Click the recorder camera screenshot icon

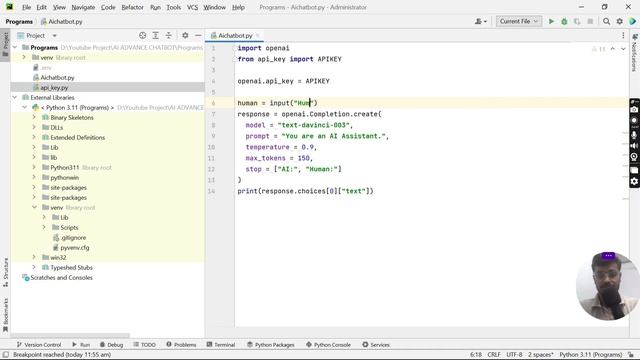(x=634, y=109)
